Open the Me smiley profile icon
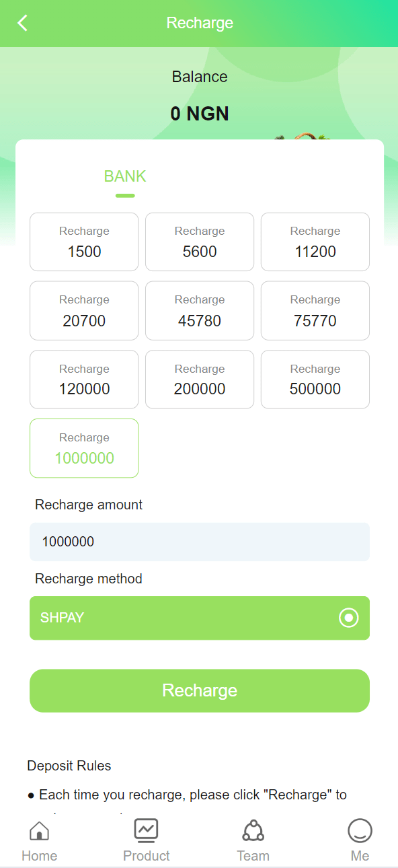 tap(360, 831)
